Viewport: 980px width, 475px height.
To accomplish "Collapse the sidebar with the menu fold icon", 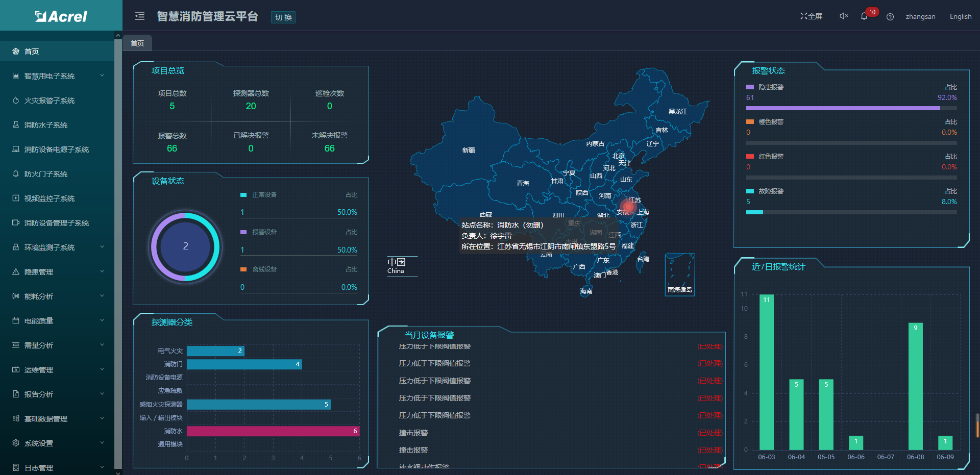I will (139, 16).
